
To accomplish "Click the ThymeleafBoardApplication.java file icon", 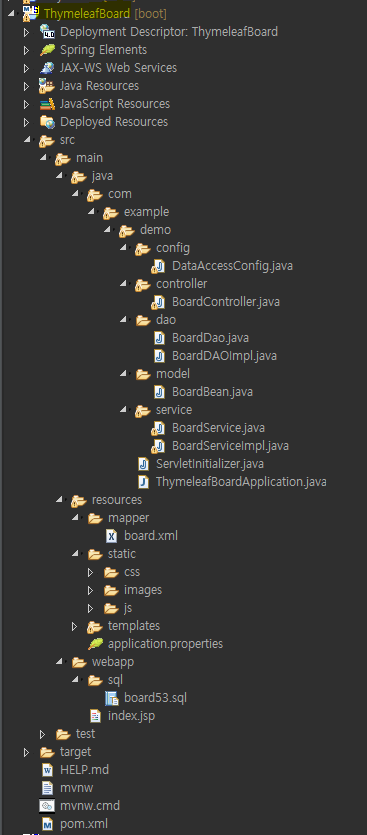I will [x=143, y=482].
